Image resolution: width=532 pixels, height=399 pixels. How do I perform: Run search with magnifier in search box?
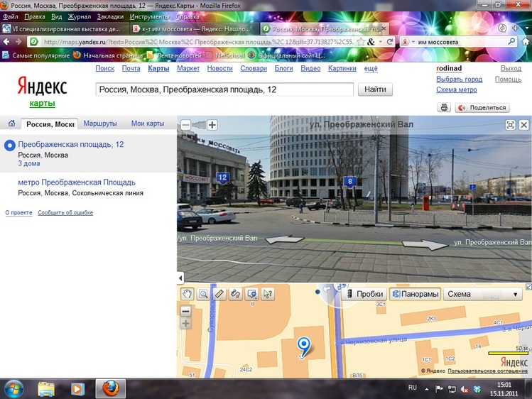[x=511, y=42]
